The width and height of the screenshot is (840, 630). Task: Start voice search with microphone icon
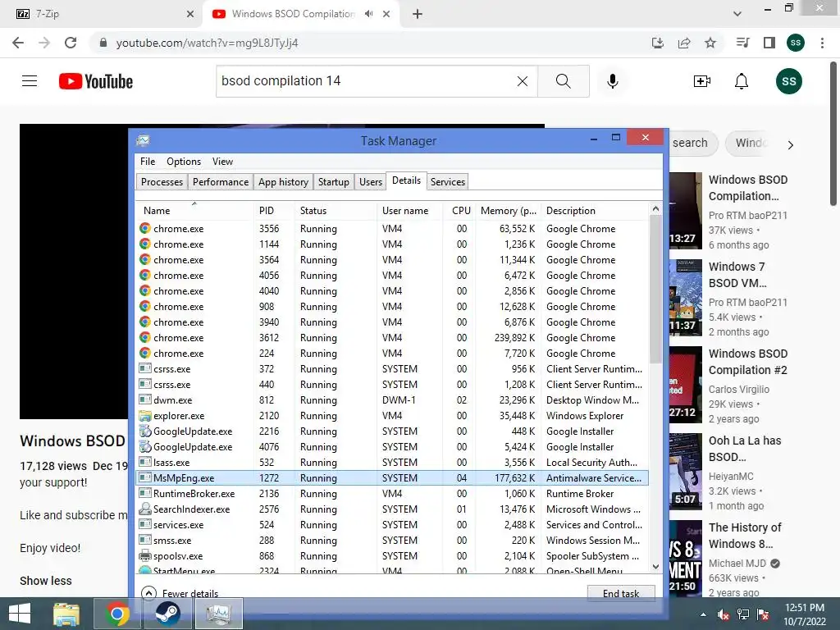613,81
